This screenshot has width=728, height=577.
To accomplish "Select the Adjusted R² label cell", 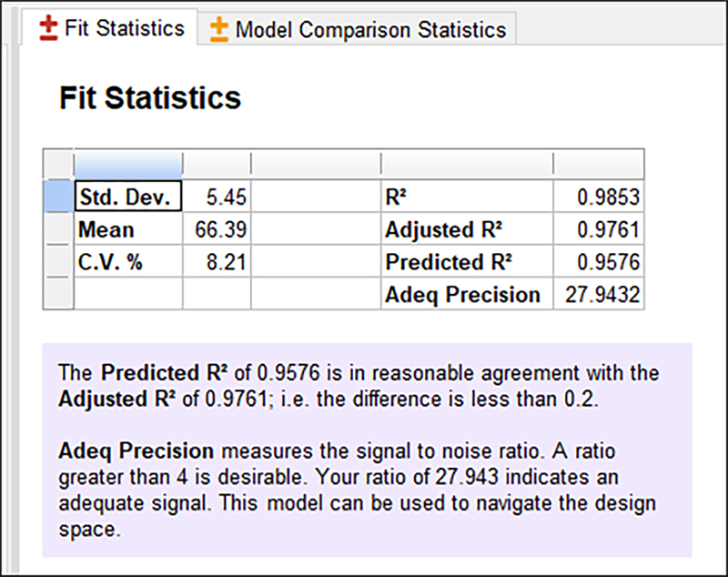I will 467,229.
